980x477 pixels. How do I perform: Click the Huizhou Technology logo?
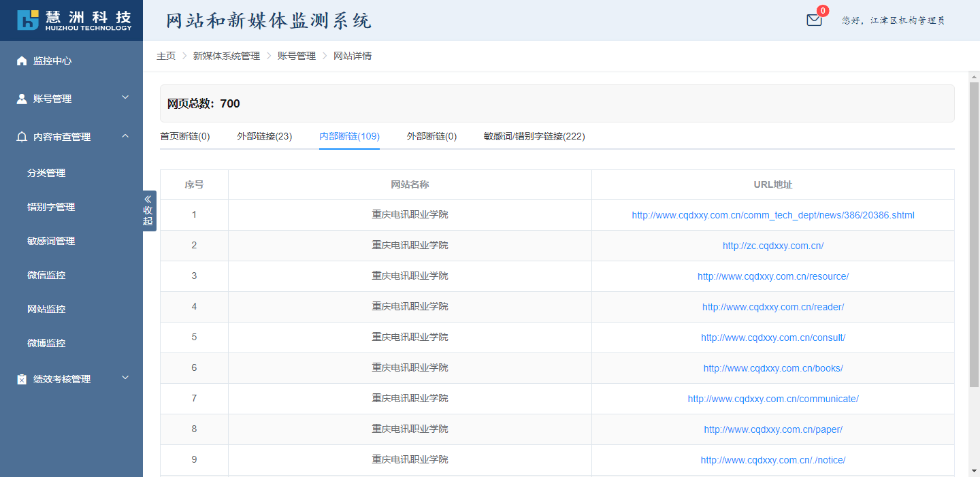(x=74, y=20)
